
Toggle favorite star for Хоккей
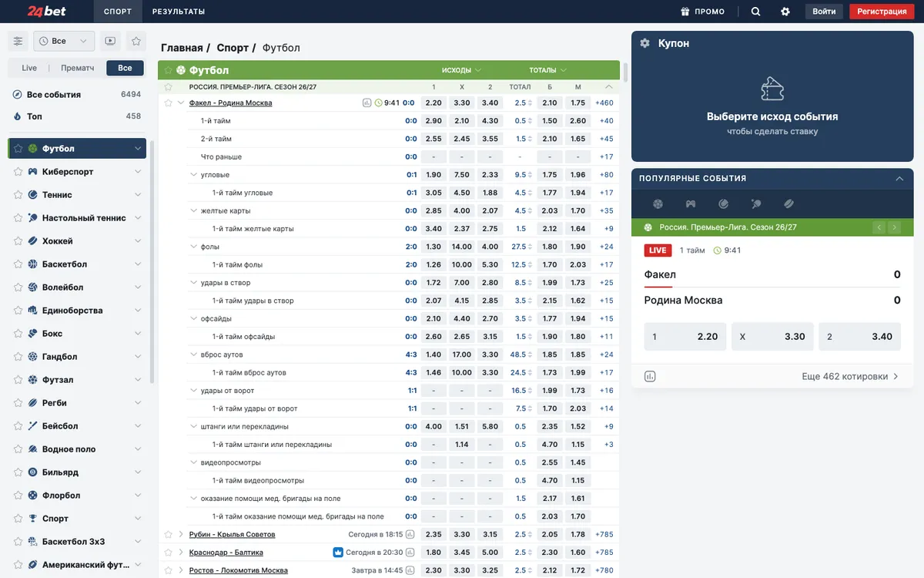tap(18, 241)
